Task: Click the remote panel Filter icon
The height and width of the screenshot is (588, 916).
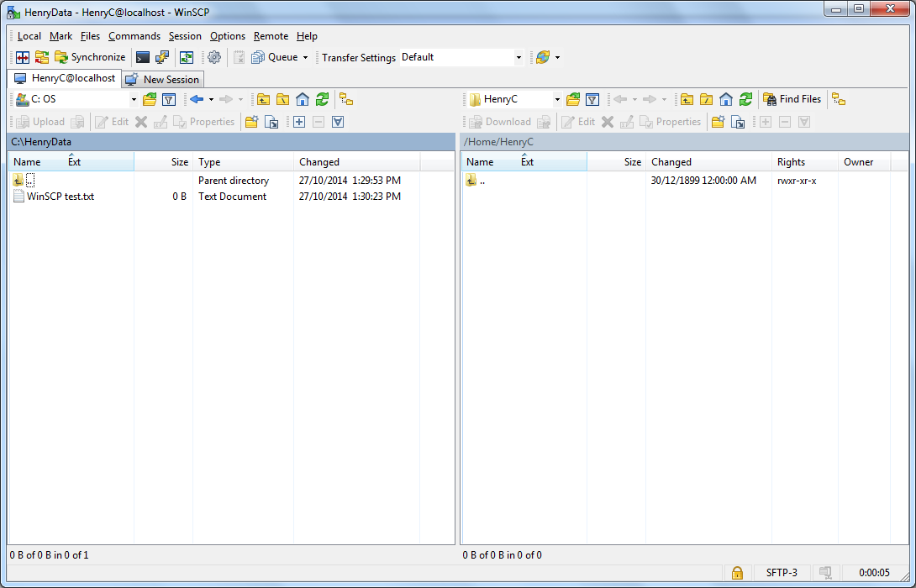Action: 592,99
